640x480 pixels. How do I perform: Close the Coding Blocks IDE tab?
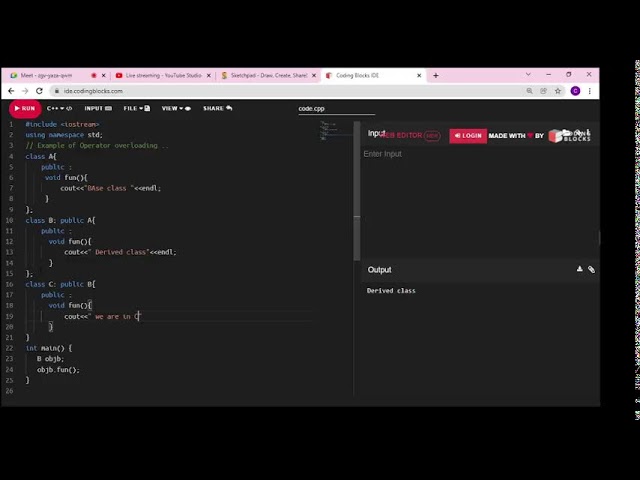[419, 76]
